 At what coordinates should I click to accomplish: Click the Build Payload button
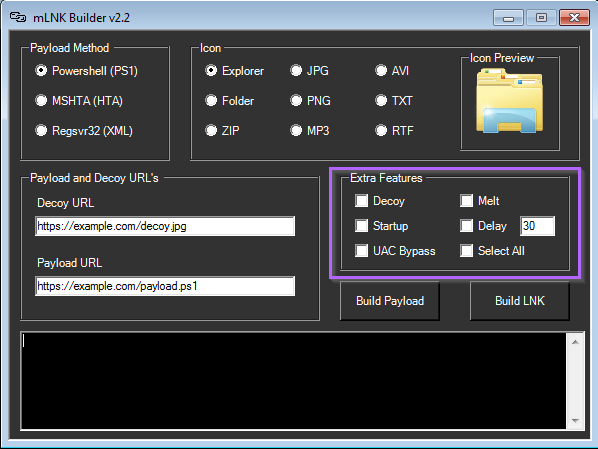[x=390, y=301]
